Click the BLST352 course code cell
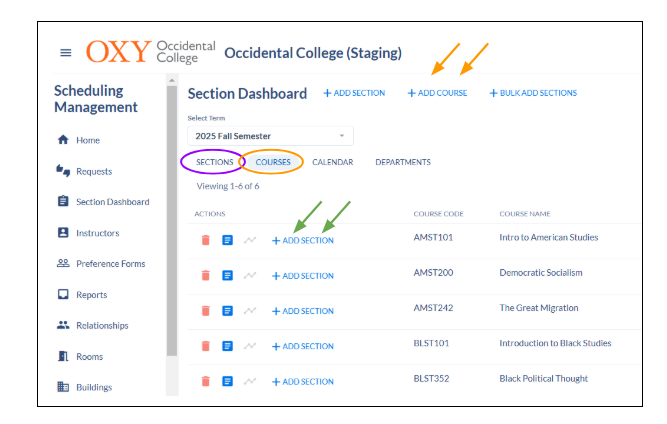667x424 pixels. point(431,378)
